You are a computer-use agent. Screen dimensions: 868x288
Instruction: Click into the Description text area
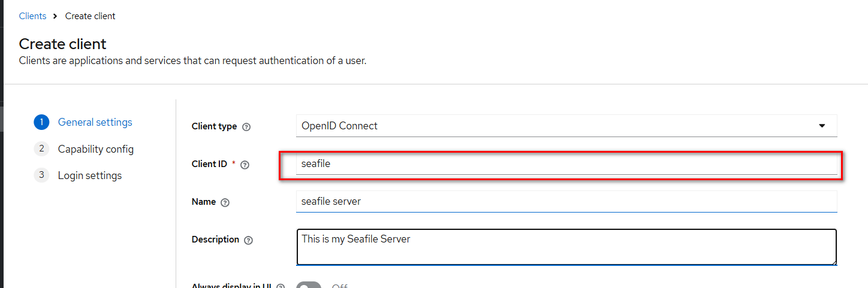566,247
